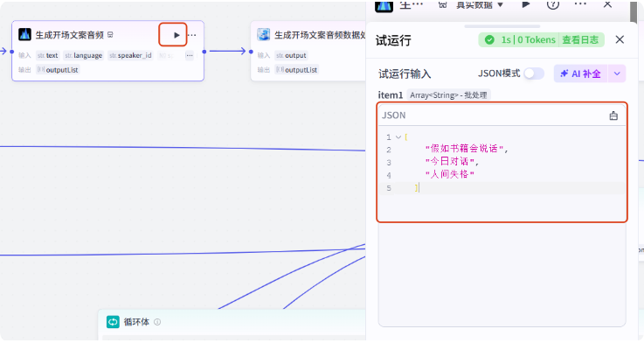
Task: Click the item1 parameter label
Action: click(x=391, y=95)
